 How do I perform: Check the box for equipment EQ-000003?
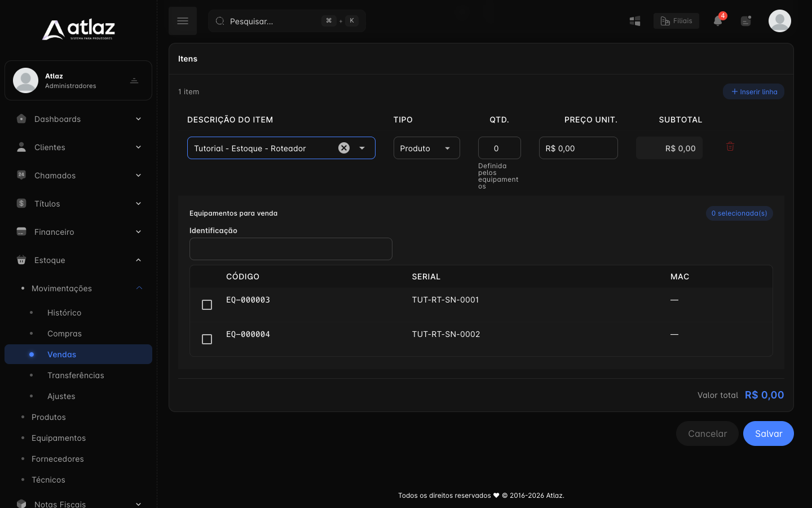207,305
